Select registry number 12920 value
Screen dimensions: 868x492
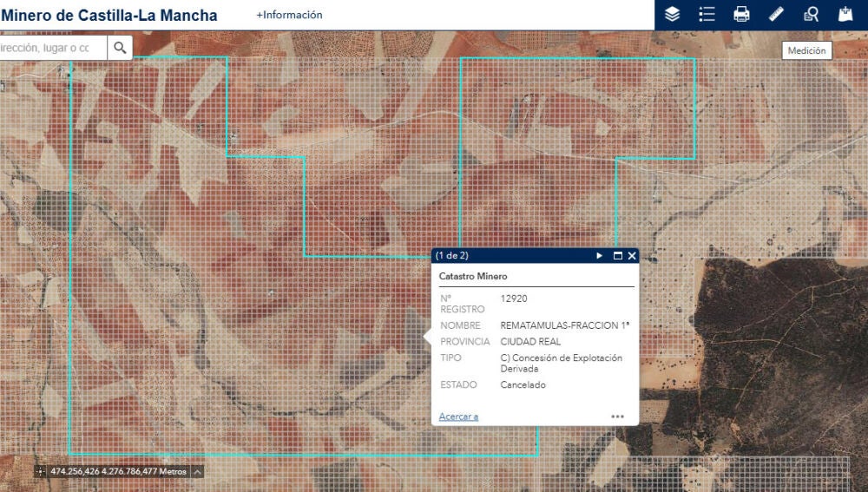point(514,298)
